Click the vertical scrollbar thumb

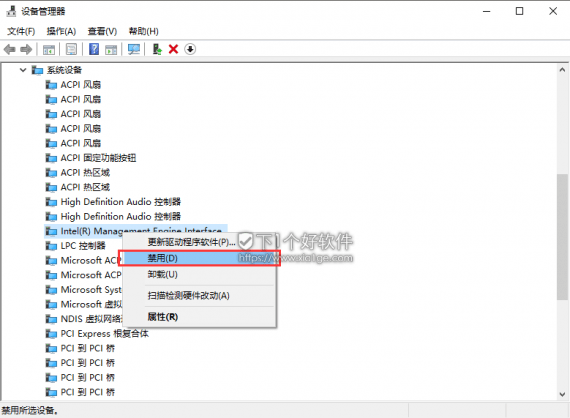click(x=562, y=237)
